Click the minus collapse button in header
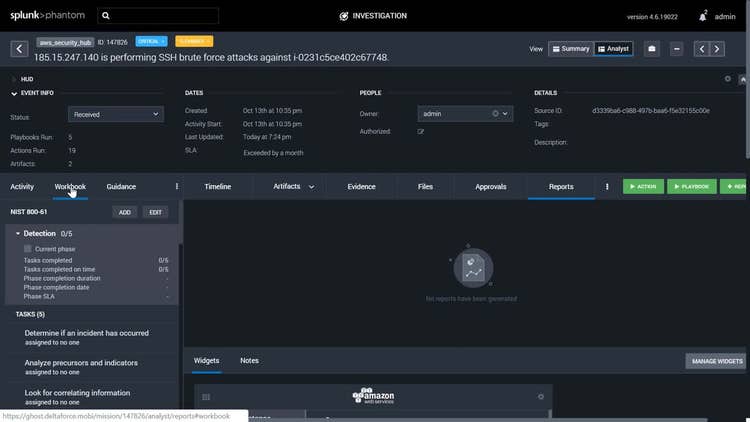 (x=677, y=49)
